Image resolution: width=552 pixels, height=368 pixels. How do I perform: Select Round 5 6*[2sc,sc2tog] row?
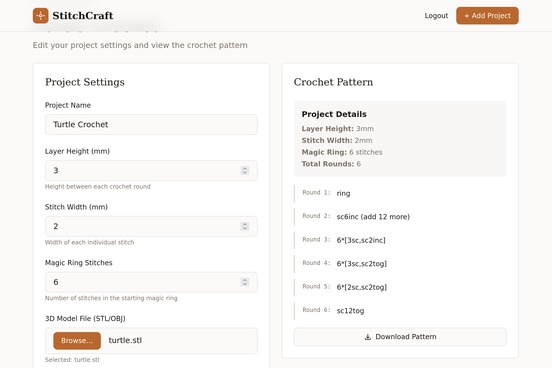400,287
